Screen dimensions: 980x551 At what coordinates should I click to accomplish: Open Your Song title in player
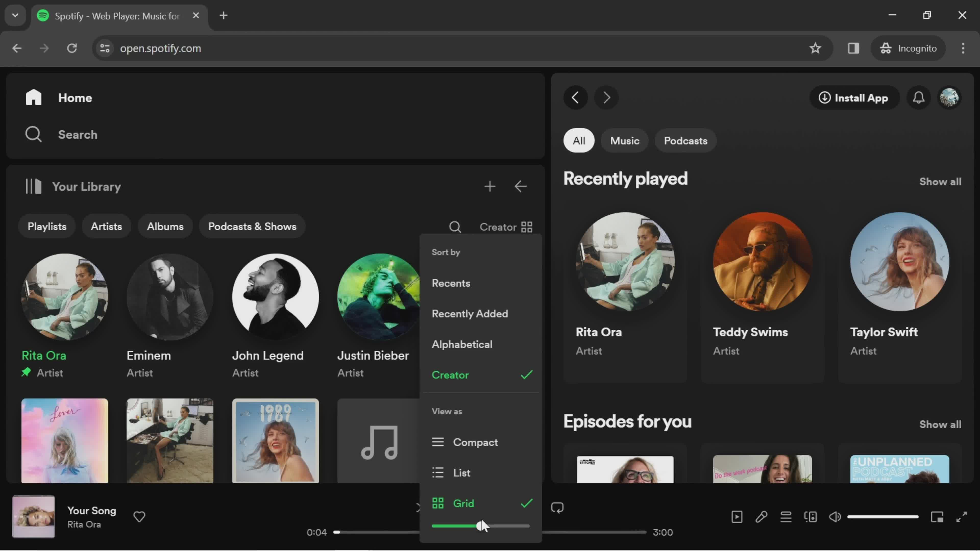pos(92,511)
